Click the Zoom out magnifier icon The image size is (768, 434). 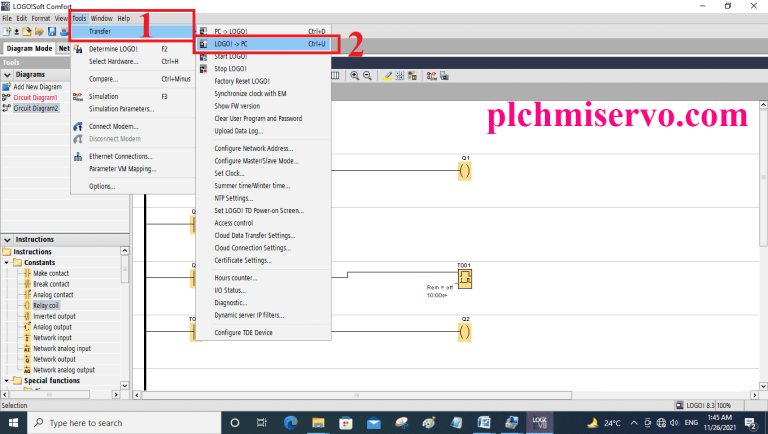367,76
